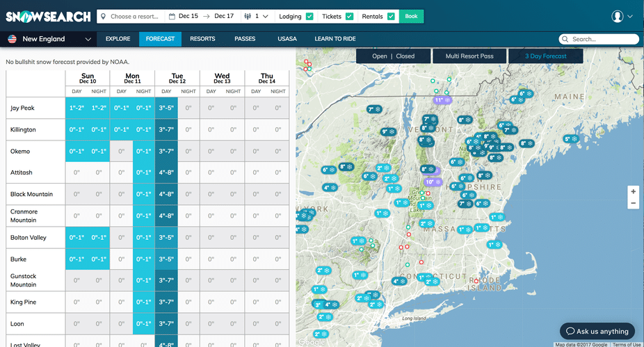Click the red circle marker in Rhode Island
The height and width of the screenshot is (347, 644).
tap(476, 282)
